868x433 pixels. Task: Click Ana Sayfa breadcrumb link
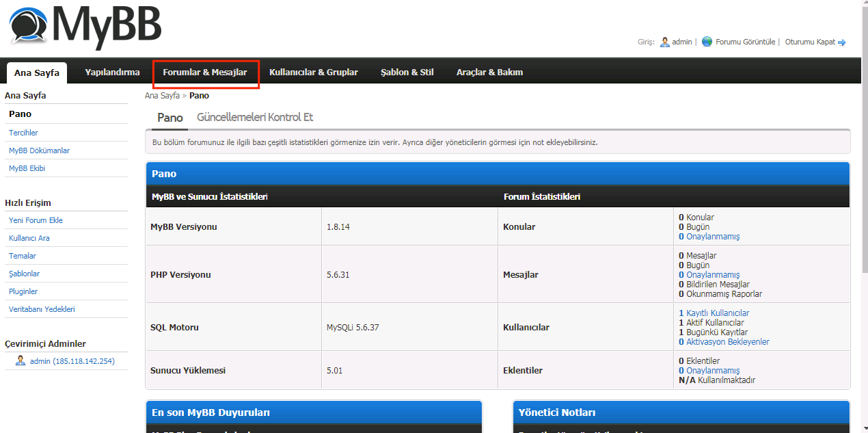162,96
